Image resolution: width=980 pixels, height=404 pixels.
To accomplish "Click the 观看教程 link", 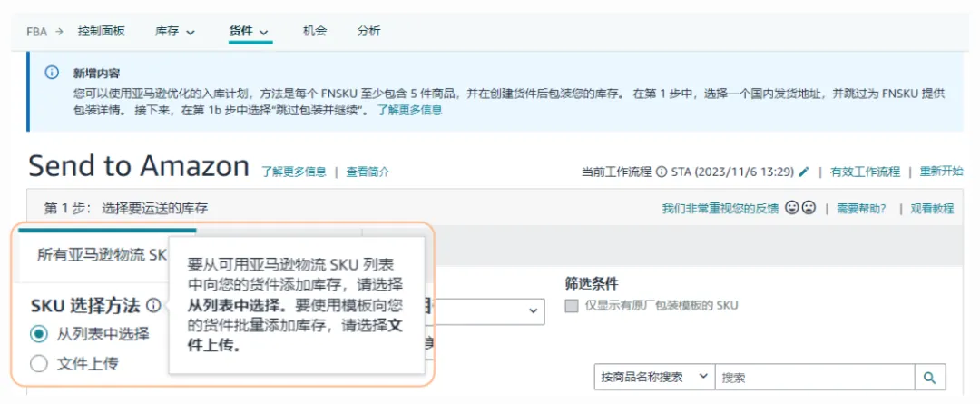I will (932, 208).
